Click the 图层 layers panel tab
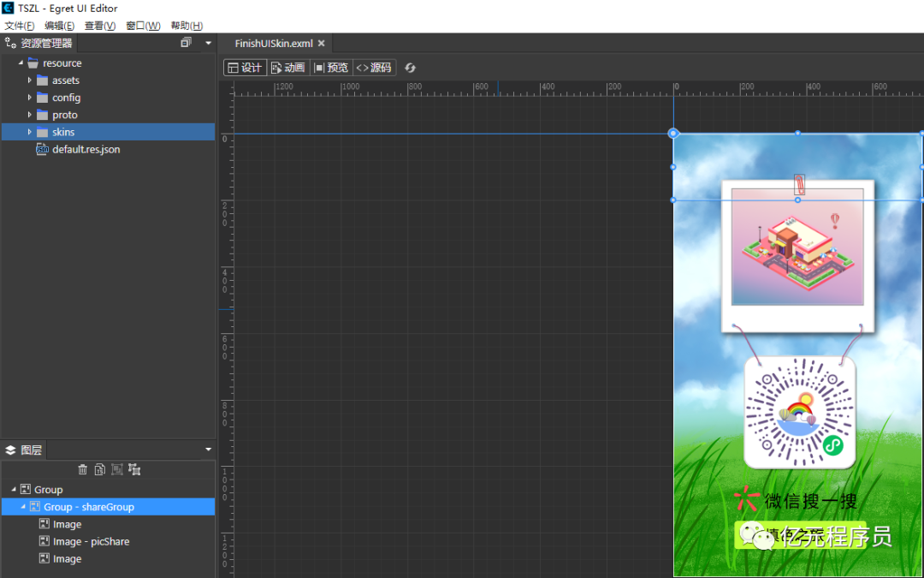This screenshot has height=578, width=924. (24, 450)
